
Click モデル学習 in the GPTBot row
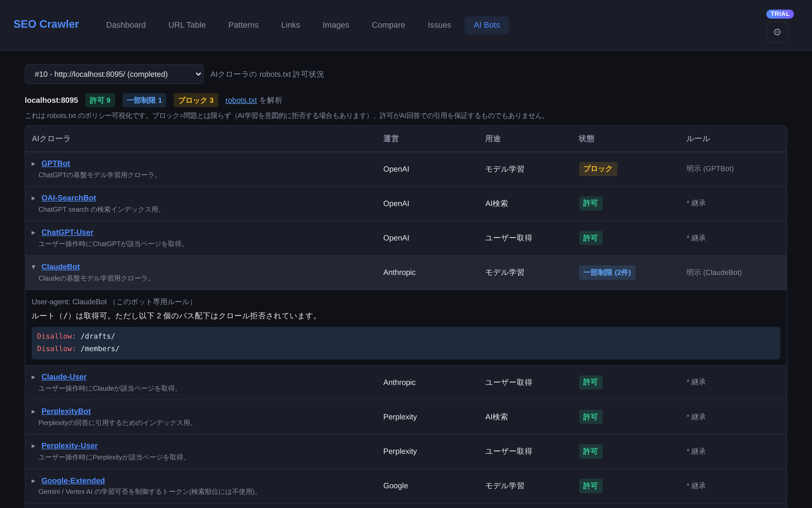pyautogui.click(x=505, y=169)
